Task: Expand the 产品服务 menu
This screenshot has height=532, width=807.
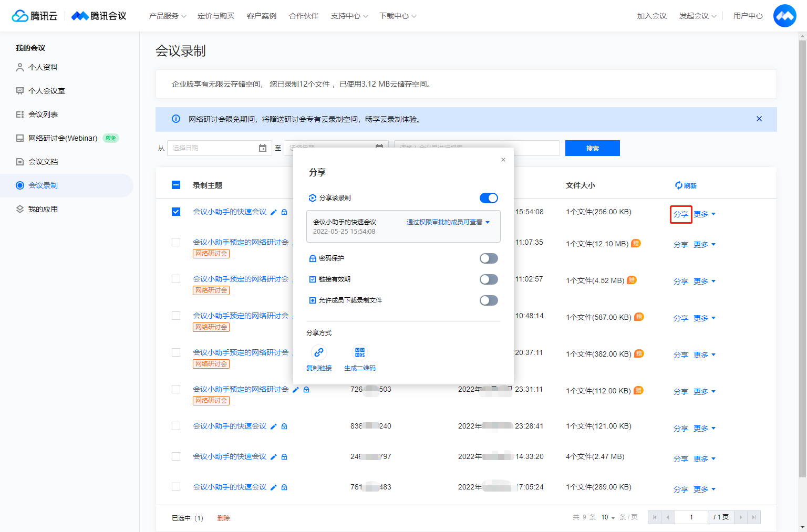Action: click(x=168, y=16)
